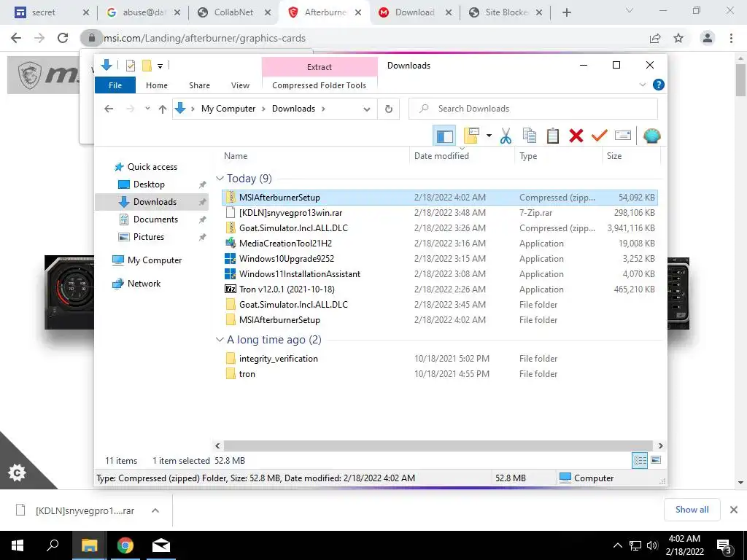Click My Computer in the address breadcrumb
Viewport: 747px width, 560px height.
(x=228, y=109)
